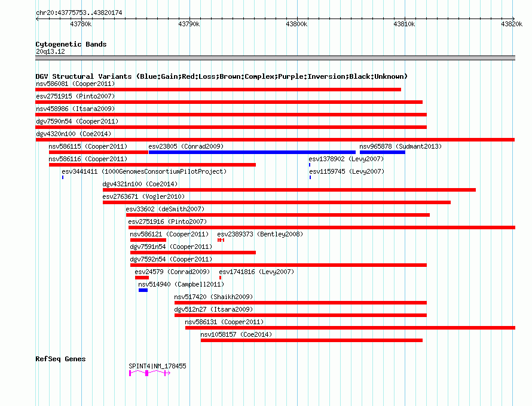The image size is (532, 406).
Task: Open dgv4321n100 (Coe2014) variant label
Action: 140,184
